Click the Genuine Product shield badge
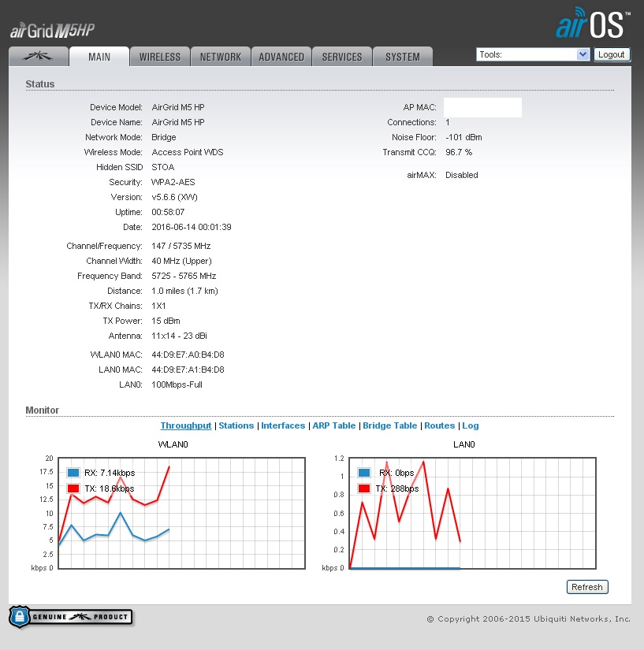Image resolution: width=644 pixels, height=650 pixels. coord(70,617)
